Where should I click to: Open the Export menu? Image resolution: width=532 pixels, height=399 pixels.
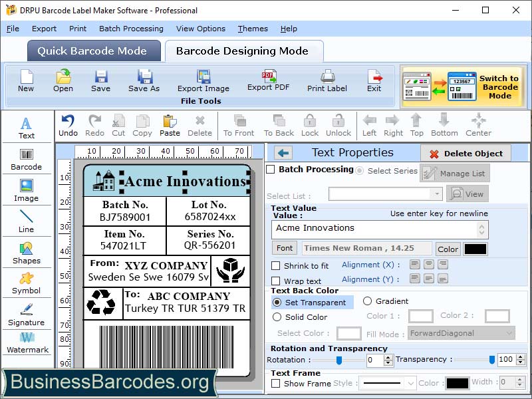point(44,29)
